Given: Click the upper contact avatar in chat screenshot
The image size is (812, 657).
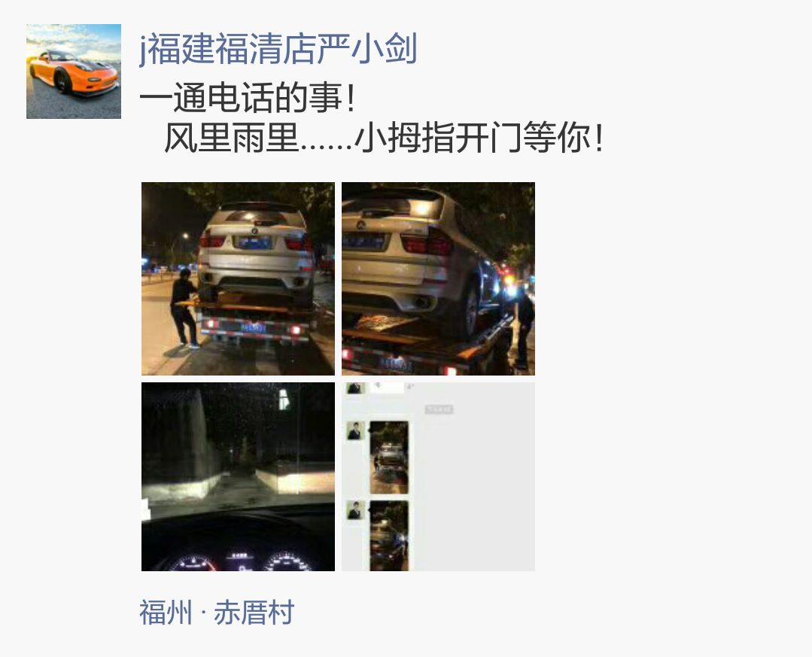Looking at the screenshot, I should [x=355, y=430].
